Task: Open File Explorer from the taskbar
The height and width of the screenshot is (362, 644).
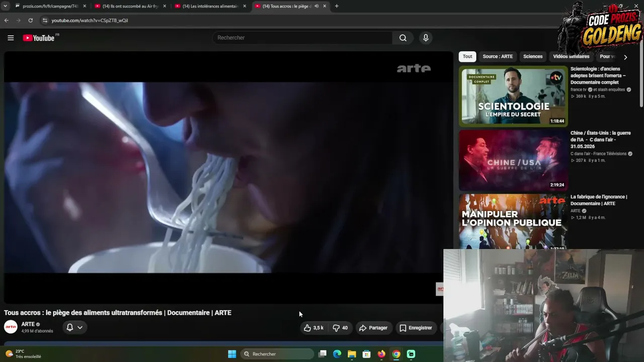Action: tap(352, 354)
